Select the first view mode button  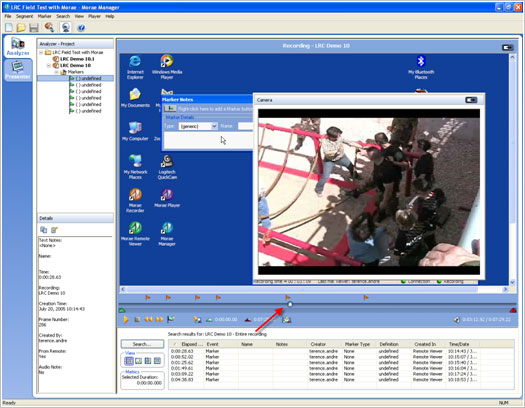click(129, 361)
